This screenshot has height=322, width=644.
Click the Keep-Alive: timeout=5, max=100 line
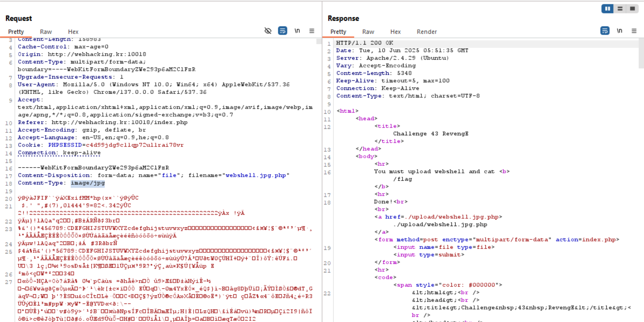coord(393,81)
